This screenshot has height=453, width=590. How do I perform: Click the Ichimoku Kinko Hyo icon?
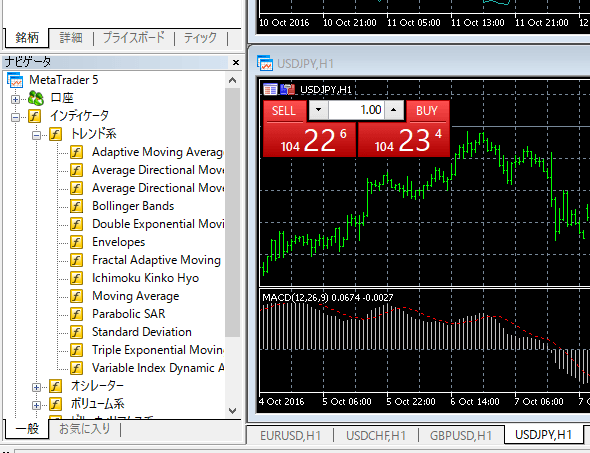(76, 278)
